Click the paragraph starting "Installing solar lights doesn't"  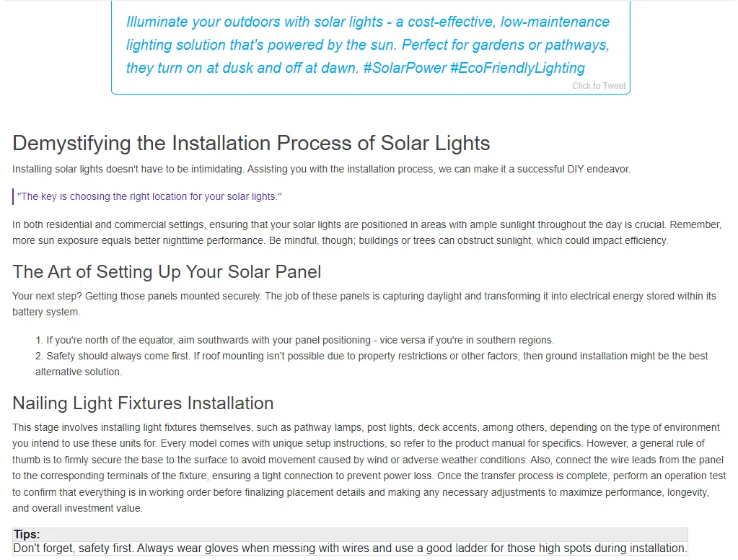tap(321, 169)
